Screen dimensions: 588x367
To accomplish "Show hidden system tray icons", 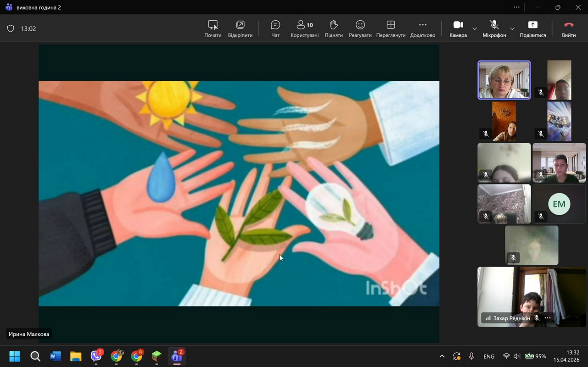I will 442,356.
